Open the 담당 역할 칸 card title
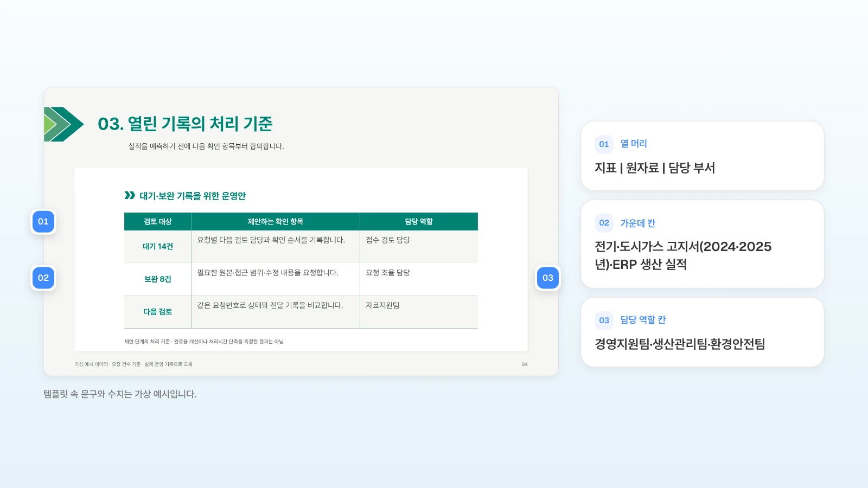The image size is (868, 488). 643,320
